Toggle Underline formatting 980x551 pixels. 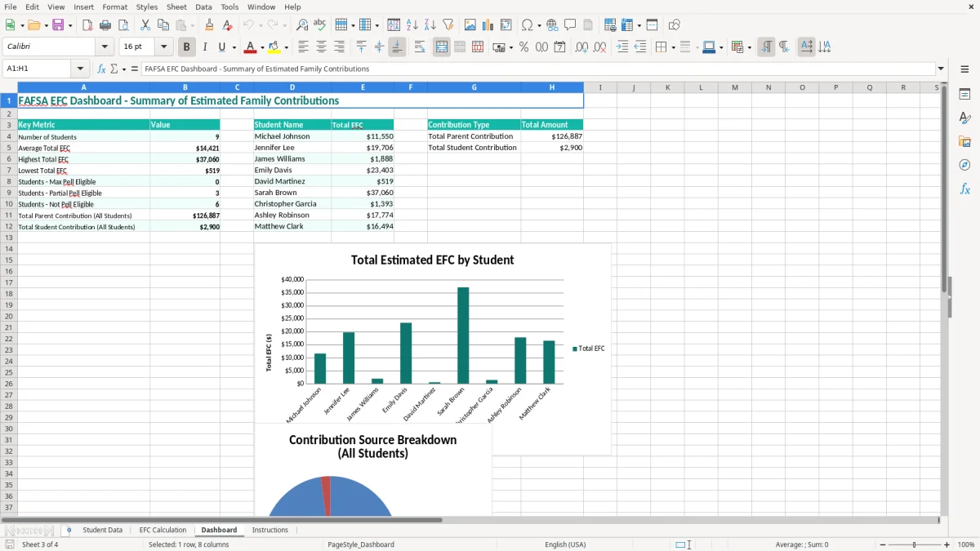[x=222, y=47]
